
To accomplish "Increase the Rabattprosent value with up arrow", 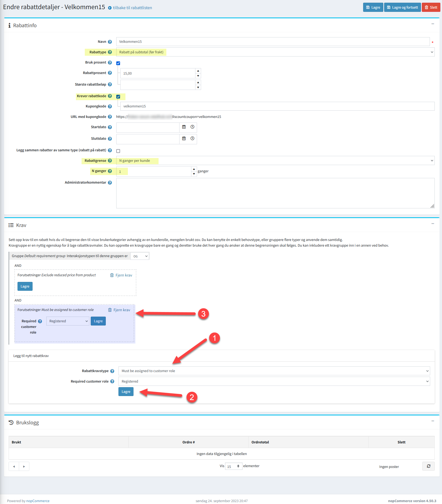I will coord(198,71).
